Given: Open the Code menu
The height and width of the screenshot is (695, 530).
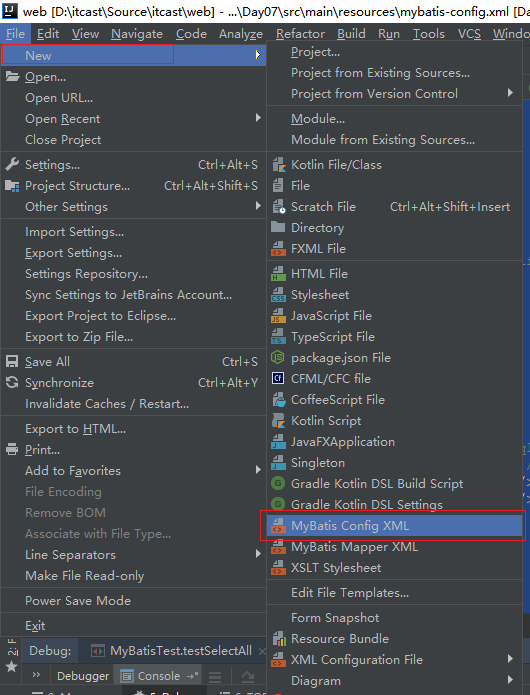Looking at the screenshot, I should [191, 34].
